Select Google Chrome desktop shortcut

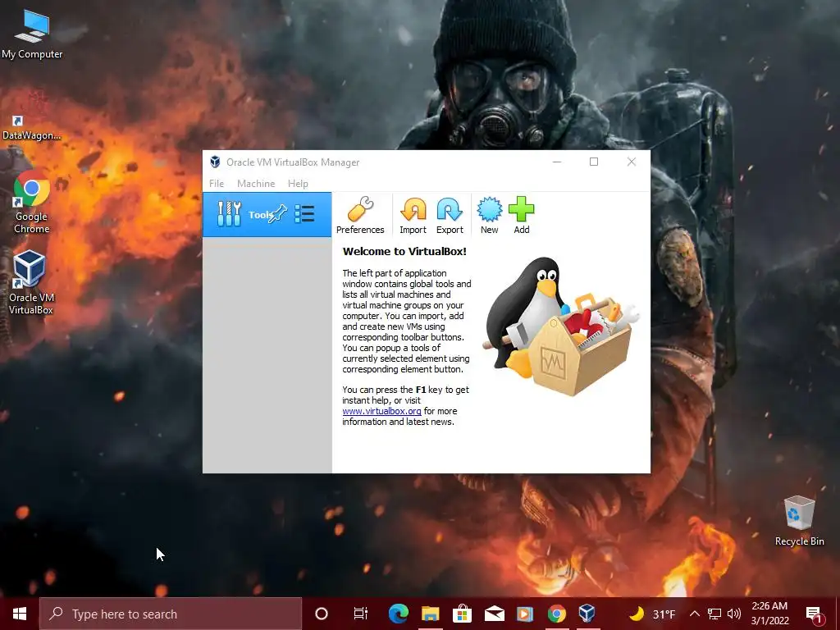[x=32, y=203]
